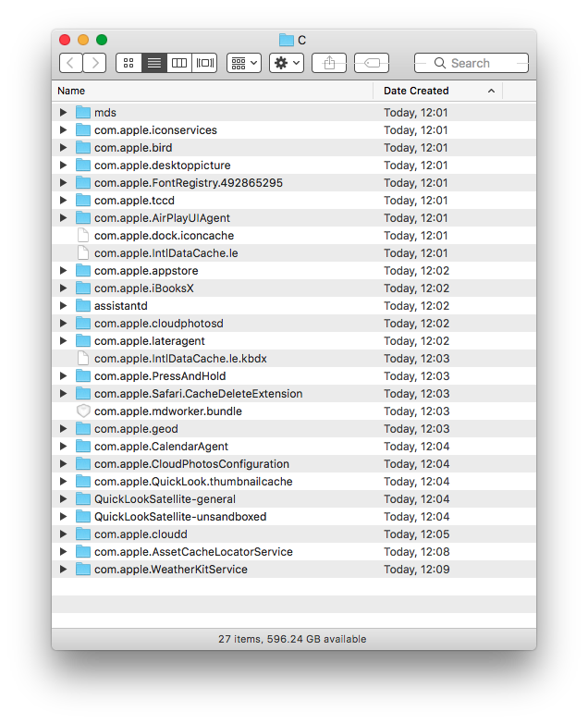The width and height of the screenshot is (588, 724).
Task: Select the com.apple.IntlDataCache.le.kbdx file icon
Action: [x=83, y=359]
